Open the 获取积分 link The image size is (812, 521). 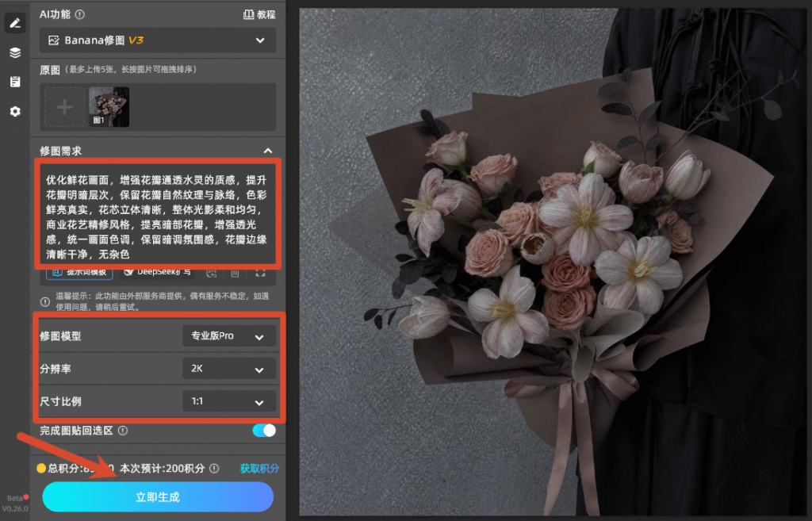(259, 468)
